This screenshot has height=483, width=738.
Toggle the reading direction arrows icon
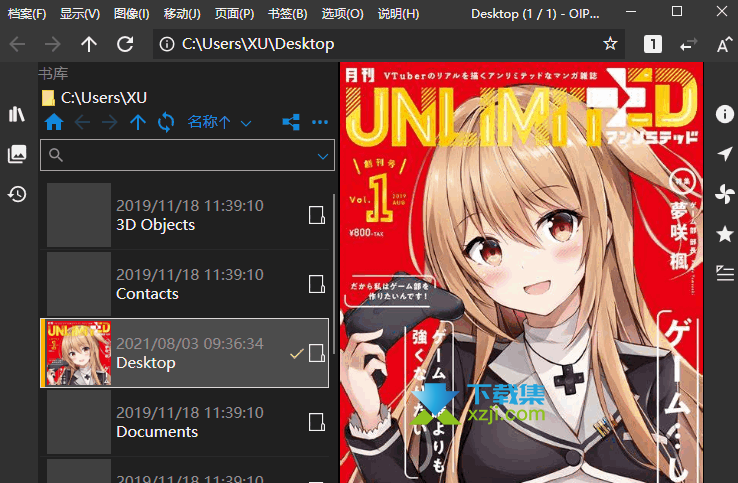pos(689,45)
